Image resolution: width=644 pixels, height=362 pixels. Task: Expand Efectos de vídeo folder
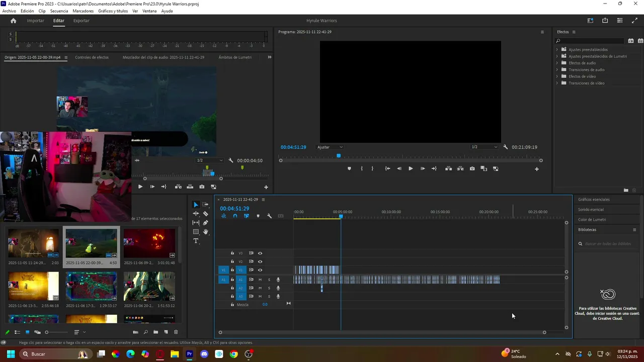coord(557,76)
